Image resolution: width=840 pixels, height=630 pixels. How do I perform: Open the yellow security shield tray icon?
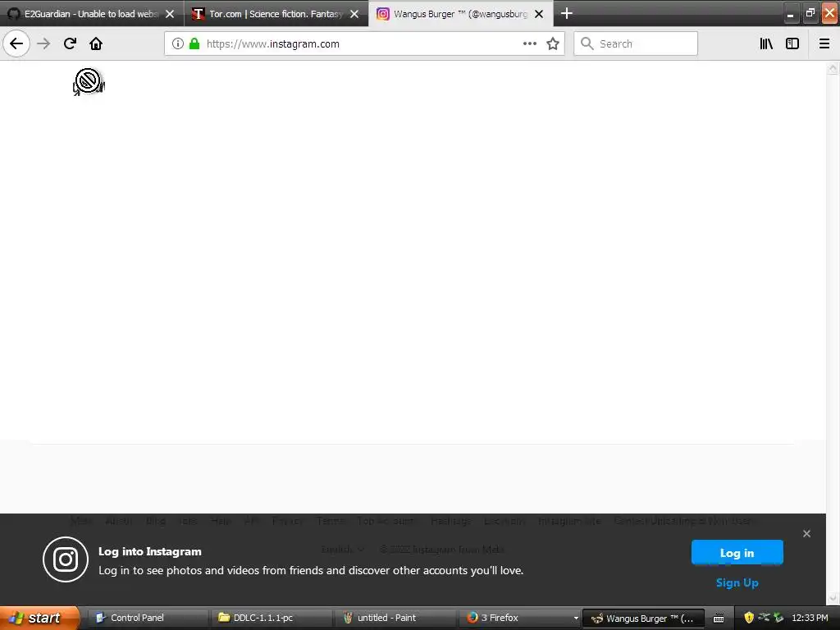(x=749, y=618)
